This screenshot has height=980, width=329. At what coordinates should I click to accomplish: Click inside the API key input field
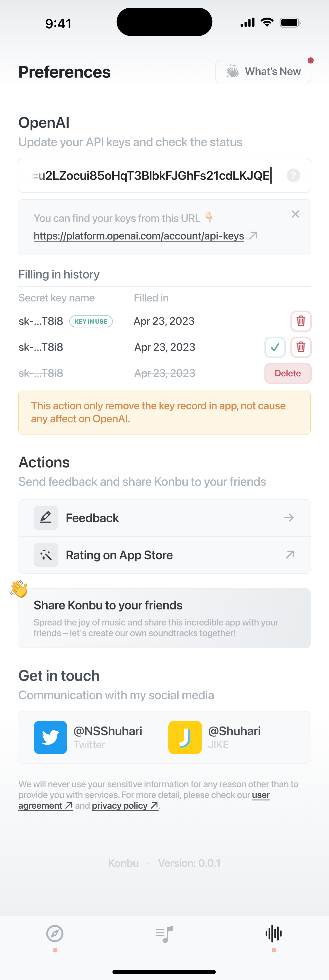click(164, 175)
